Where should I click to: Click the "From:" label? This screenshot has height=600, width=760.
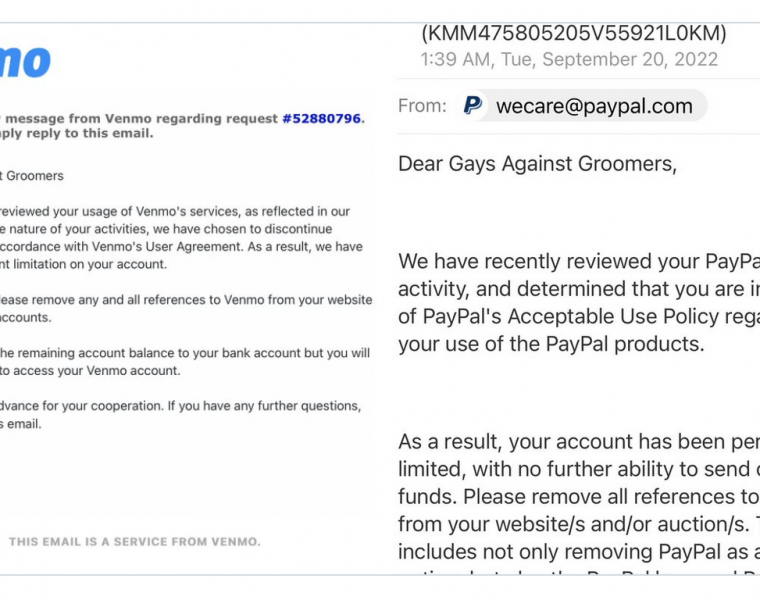tap(422, 106)
